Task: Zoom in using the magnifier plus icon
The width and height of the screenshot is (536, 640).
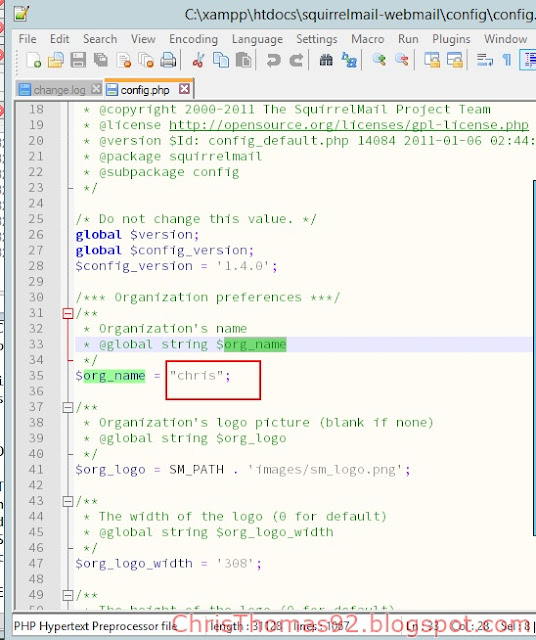Action: pos(379,60)
